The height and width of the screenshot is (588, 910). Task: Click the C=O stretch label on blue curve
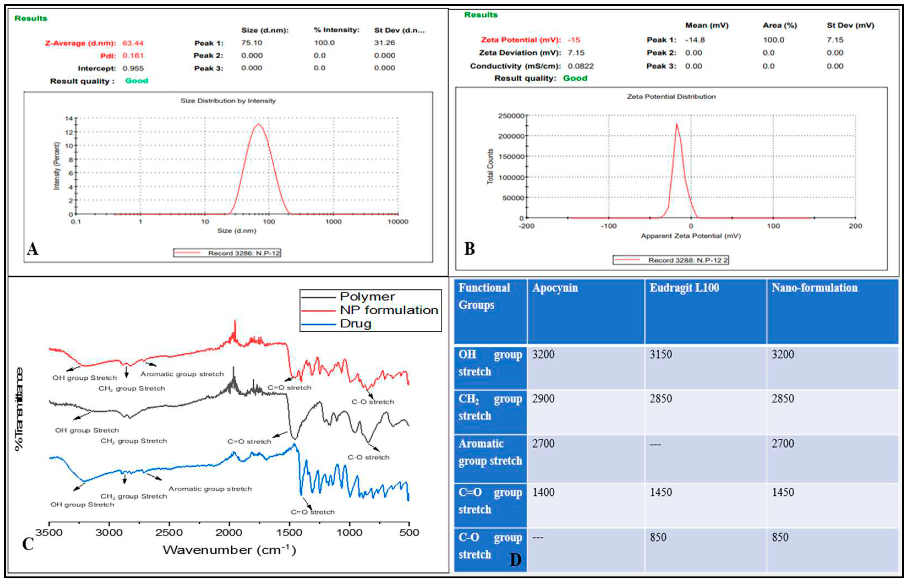pyautogui.click(x=313, y=512)
